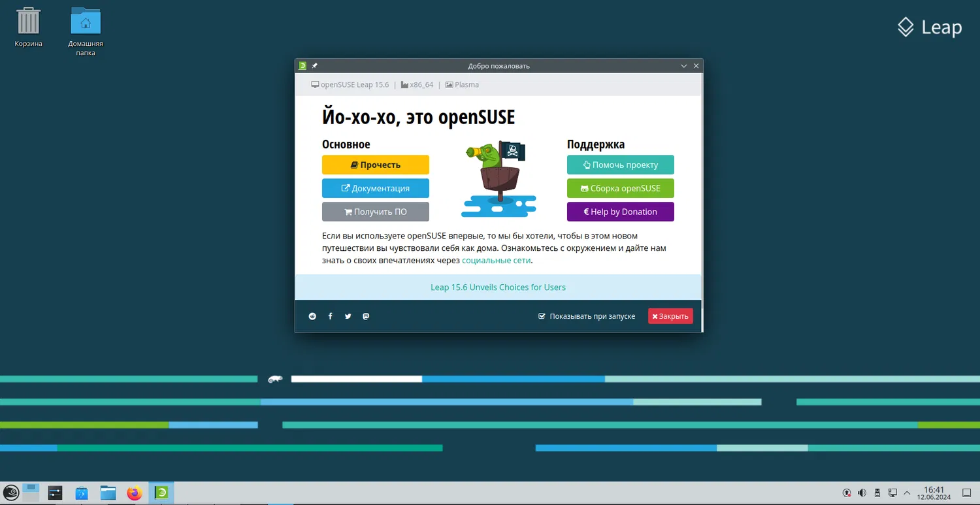Open the Документация button
The height and width of the screenshot is (505, 980).
pos(376,188)
